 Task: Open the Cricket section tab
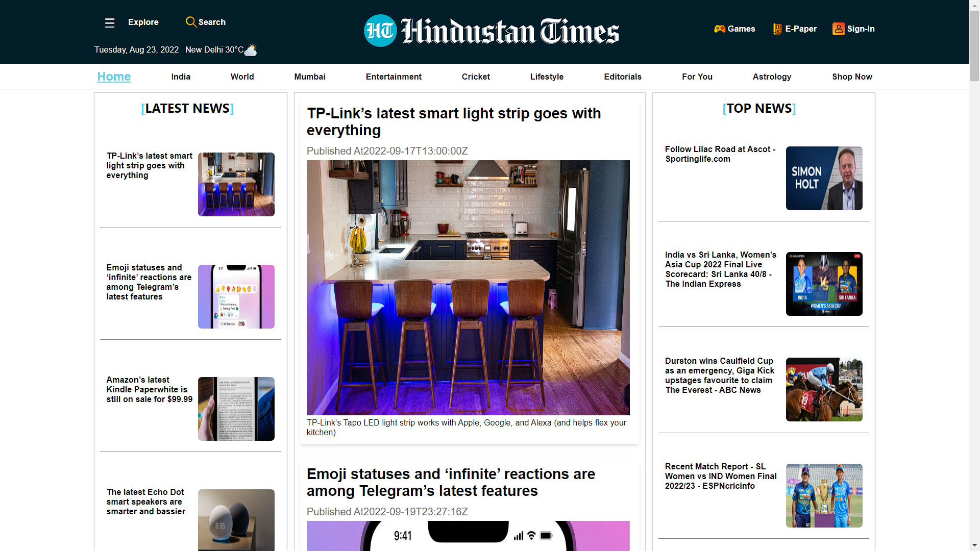click(x=475, y=77)
